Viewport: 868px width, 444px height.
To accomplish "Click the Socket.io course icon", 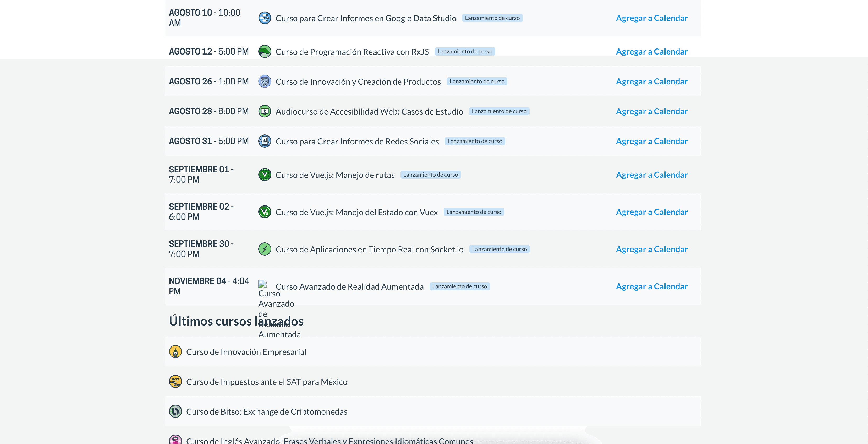I will [265, 249].
